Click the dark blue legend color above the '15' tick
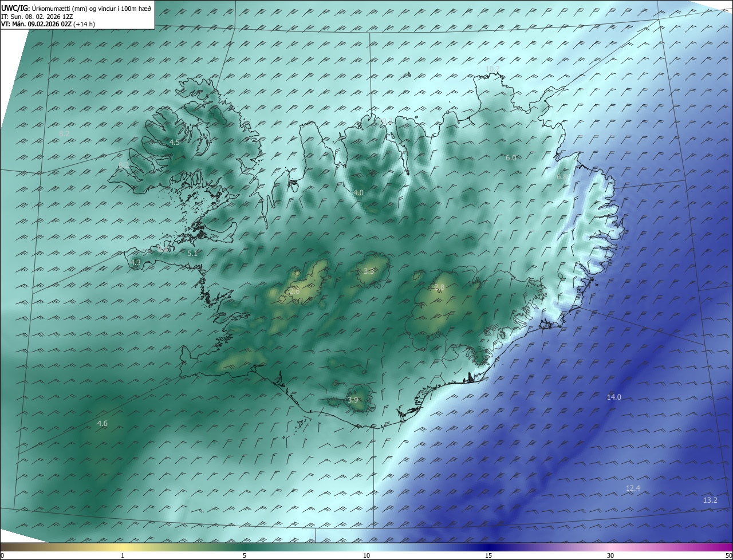Image resolution: width=733 pixels, height=560 pixels. (x=488, y=547)
